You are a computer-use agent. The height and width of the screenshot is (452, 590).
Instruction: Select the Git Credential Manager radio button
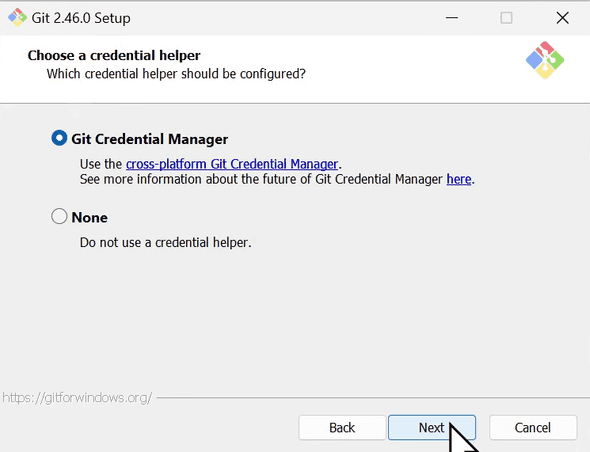pos(59,138)
